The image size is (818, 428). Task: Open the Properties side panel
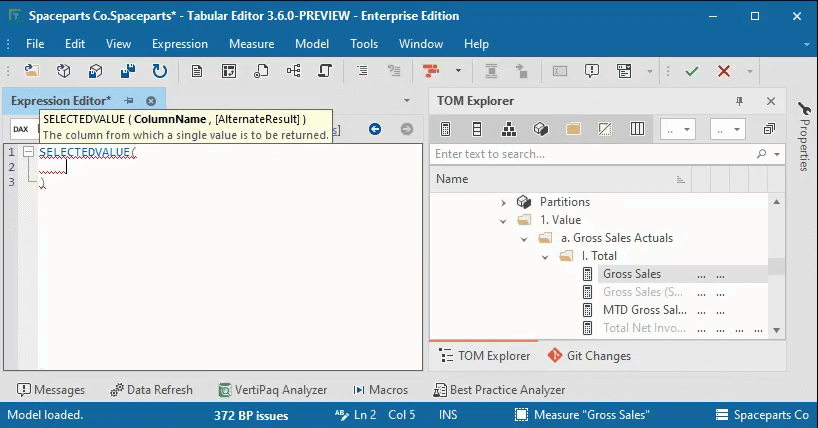pyautogui.click(x=804, y=136)
